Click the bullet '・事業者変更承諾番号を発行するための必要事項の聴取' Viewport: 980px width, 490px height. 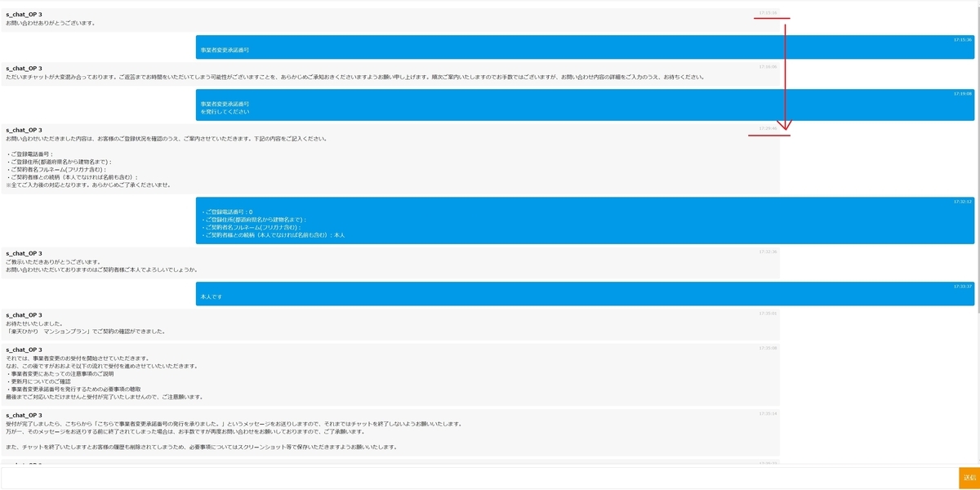[x=73, y=390]
